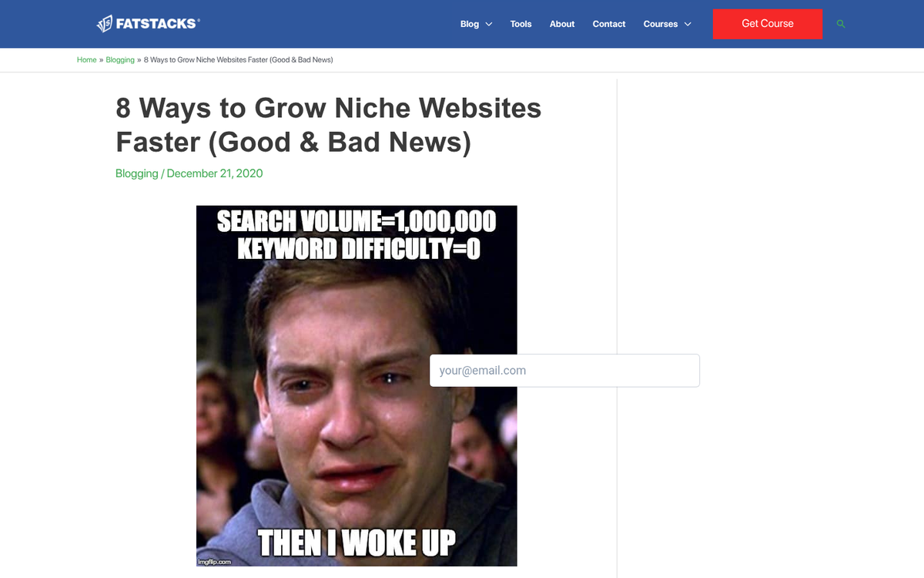Image resolution: width=924 pixels, height=578 pixels.
Task: Focus the your@email.com input field
Action: (x=564, y=371)
